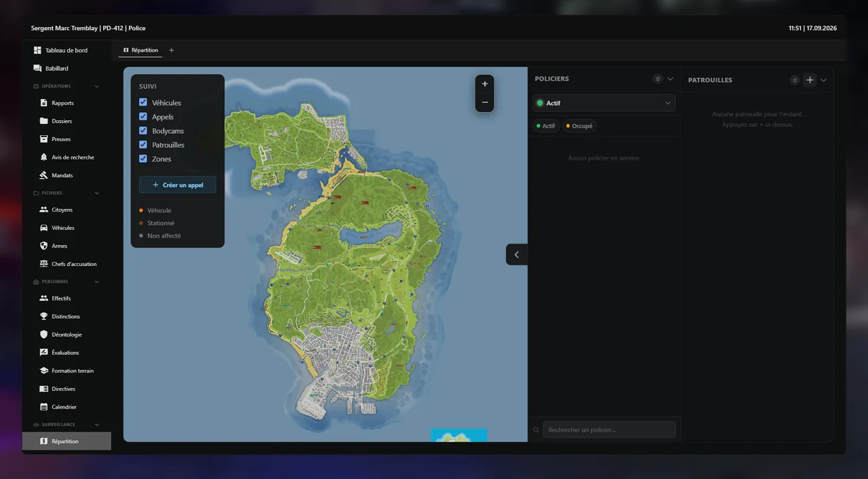Toggle the Occupé status filter chip
This screenshot has width=868, height=479.
579,126
